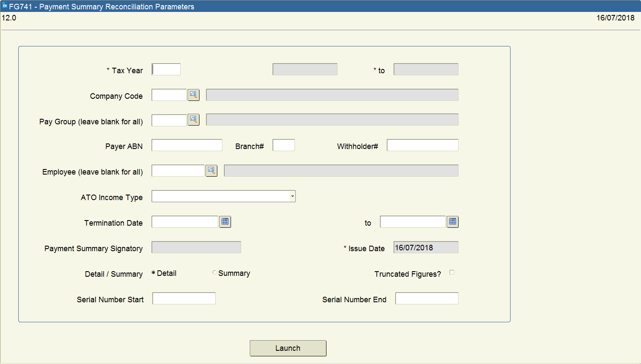Open the Termination Date calendar picker
This screenshot has height=364, width=641.
225,221
